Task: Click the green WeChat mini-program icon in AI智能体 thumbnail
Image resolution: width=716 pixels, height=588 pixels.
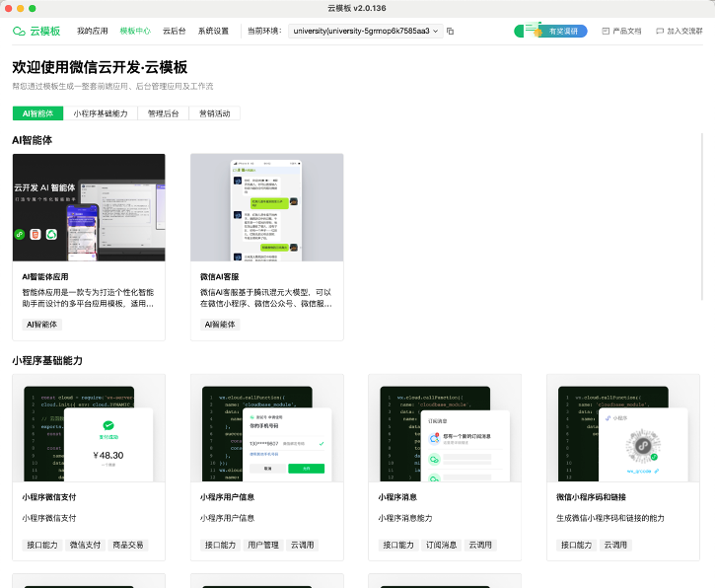Action: 19,235
